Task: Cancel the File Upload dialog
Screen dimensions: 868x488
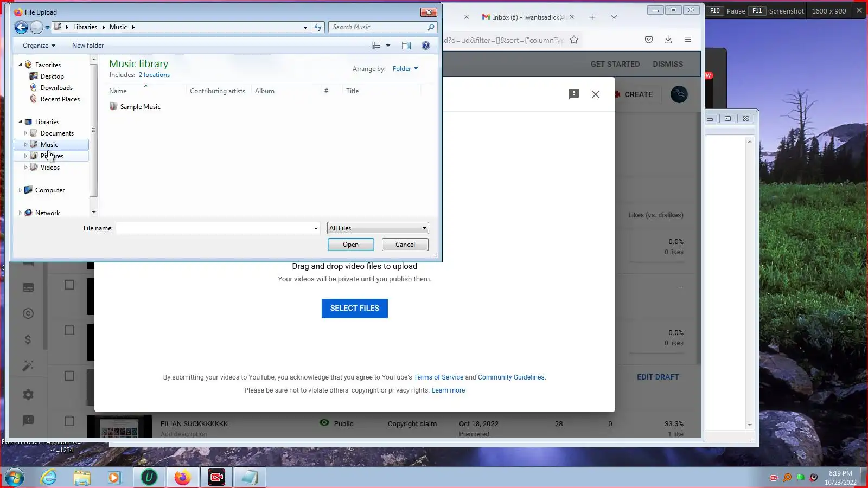Action: [x=405, y=245]
